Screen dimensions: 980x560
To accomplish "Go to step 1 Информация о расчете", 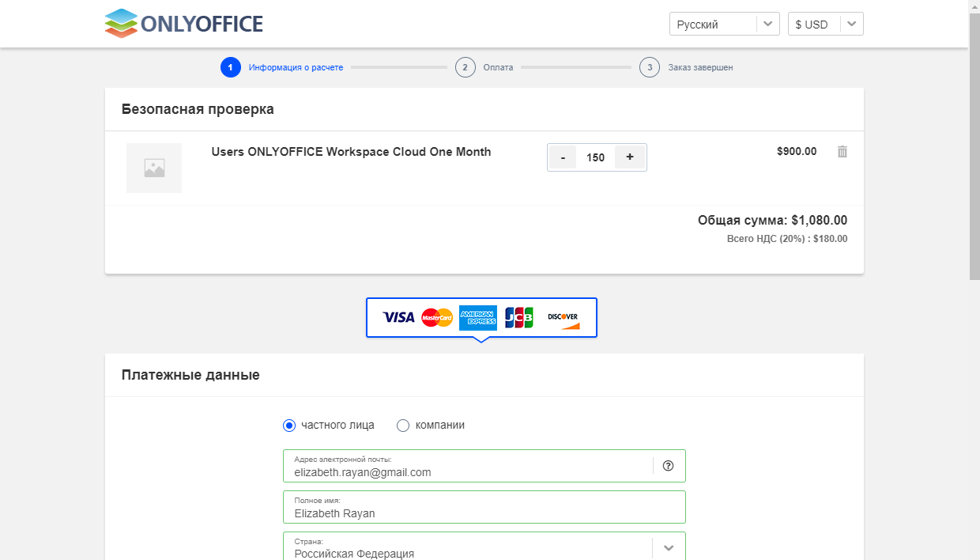I will click(282, 67).
